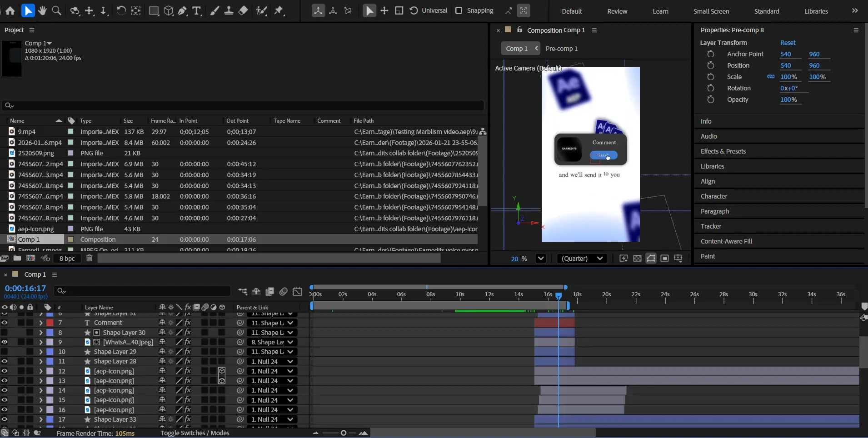Open the Graph Editor in timeline
Image resolution: width=868 pixels, height=438 pixels.
tap(297, 292)
